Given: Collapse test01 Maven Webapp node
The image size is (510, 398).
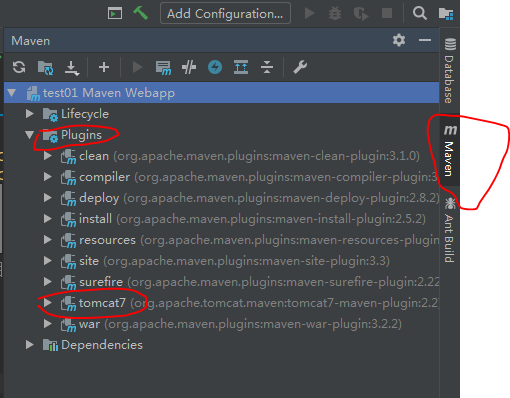Looking at the screenshot, I should click(12, 93).
